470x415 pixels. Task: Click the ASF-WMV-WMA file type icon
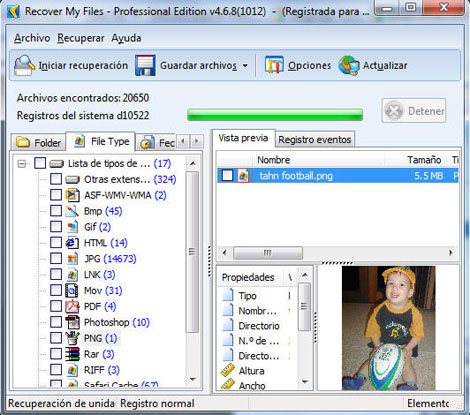click(72, 195)
